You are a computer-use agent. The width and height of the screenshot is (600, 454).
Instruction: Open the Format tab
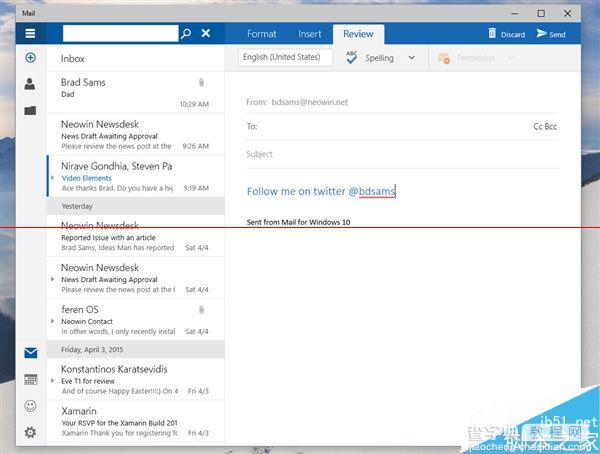point(262,34)
